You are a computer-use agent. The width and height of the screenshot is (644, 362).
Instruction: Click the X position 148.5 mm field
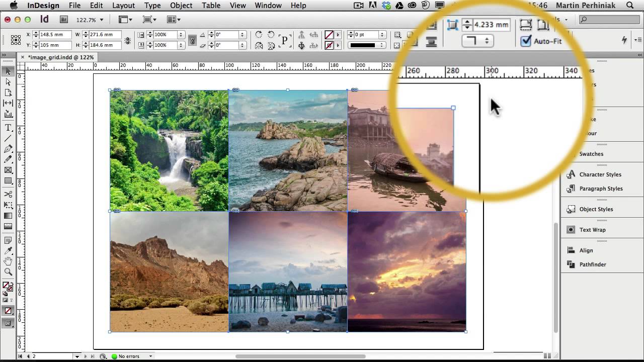[55, 35]
